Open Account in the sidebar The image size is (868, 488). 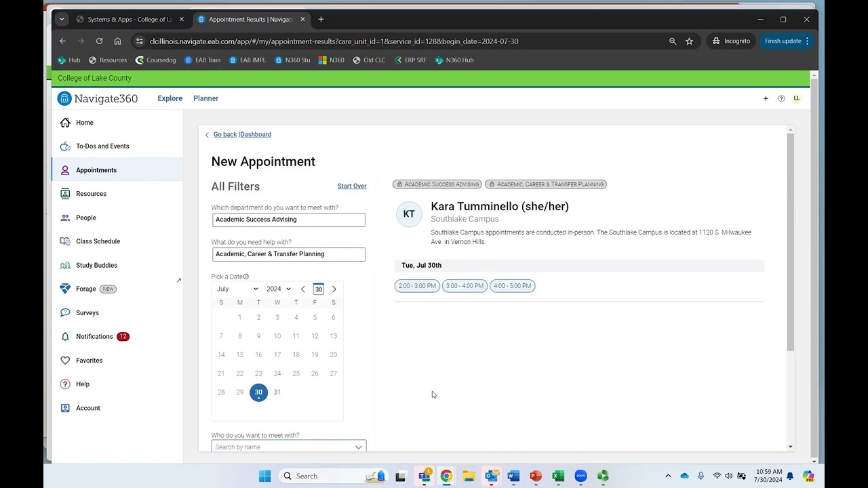pyautogui.click(x=87, y=408)
